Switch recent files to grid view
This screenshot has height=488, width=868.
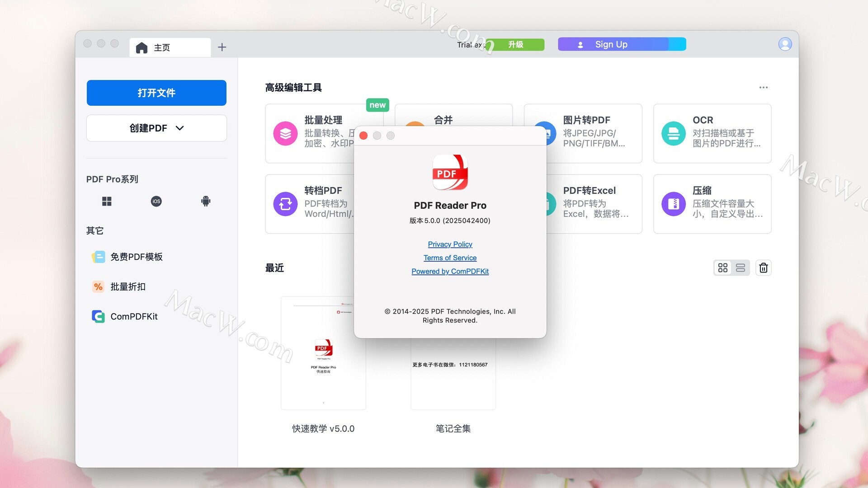click(x=723, y=268)
